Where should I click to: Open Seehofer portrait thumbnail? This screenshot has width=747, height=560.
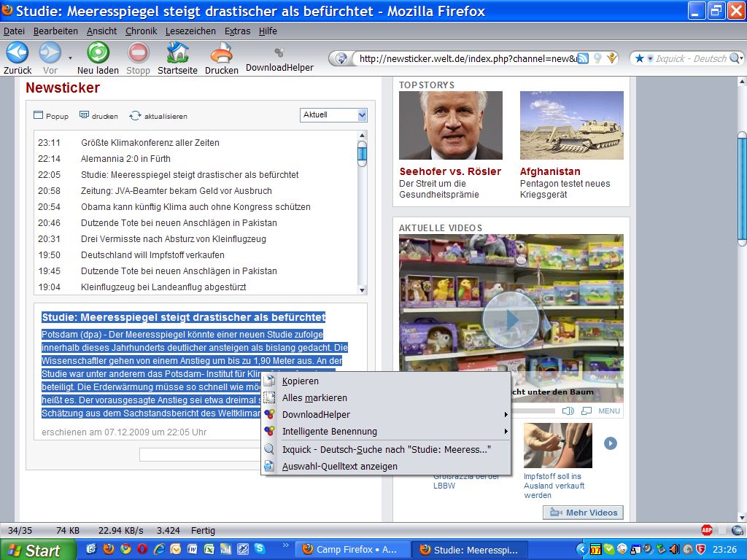tap(451, 125)
